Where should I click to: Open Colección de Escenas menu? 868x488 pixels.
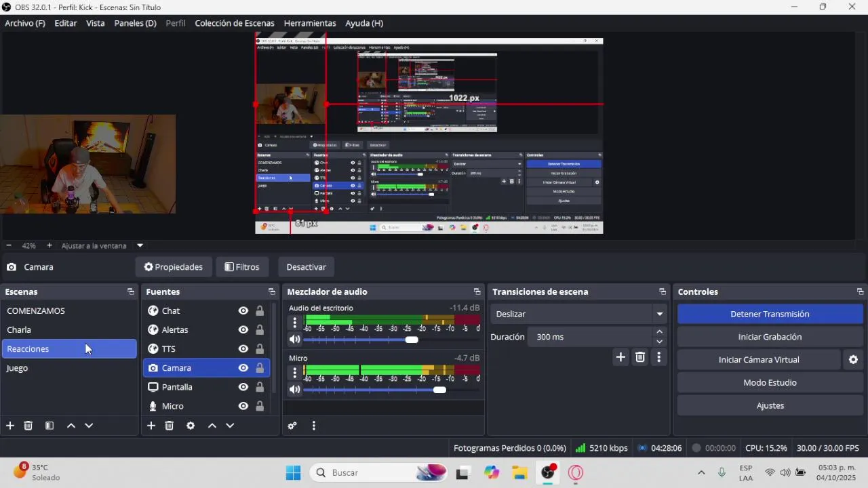click(x=235, y=23)
